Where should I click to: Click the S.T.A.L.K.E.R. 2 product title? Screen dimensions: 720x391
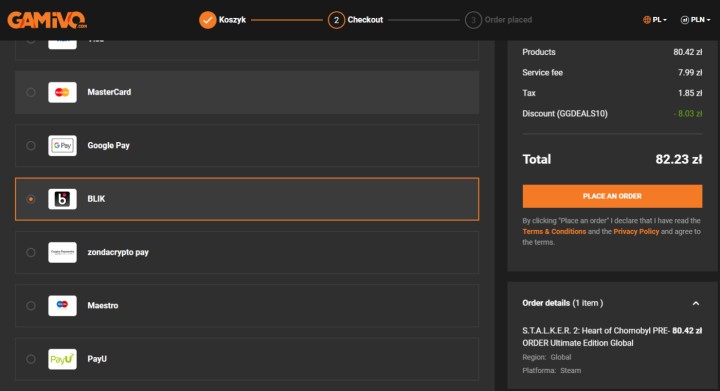(596, 337)
